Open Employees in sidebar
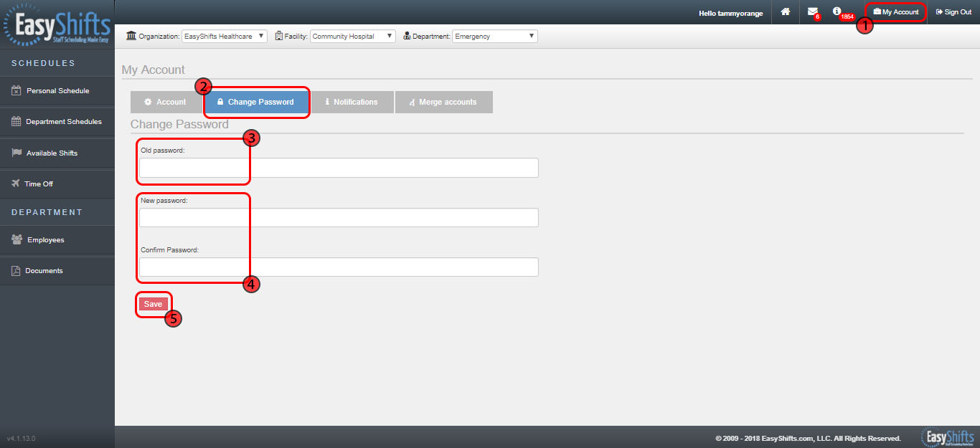This screenshot has width=980, height=448. click(x=57, y=240)
